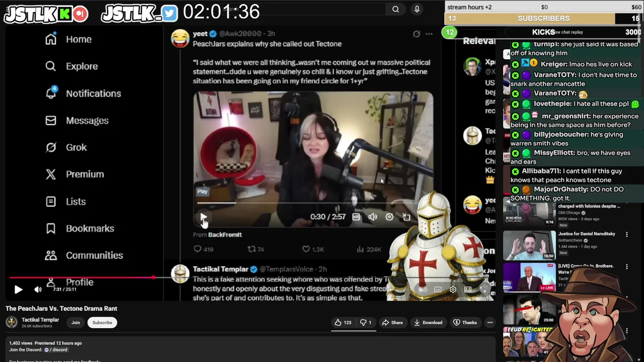
Task: Toggle YouTube player subtitles button
Action: pyautogui.click(x=438, y=290)
